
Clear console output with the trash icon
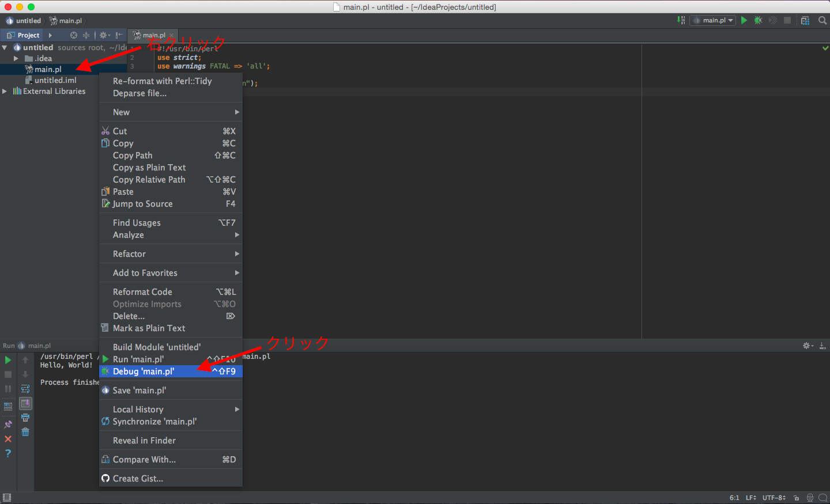25,432
